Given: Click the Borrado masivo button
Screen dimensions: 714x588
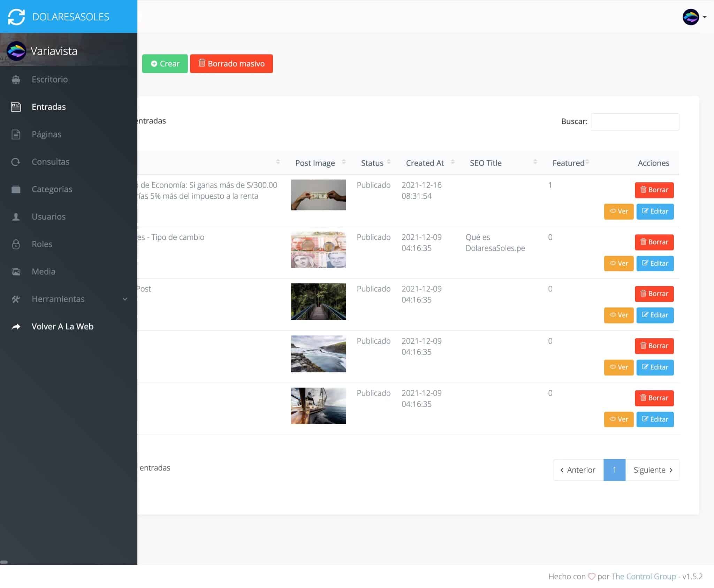Looking at the screenshot, I should [231, 64].
